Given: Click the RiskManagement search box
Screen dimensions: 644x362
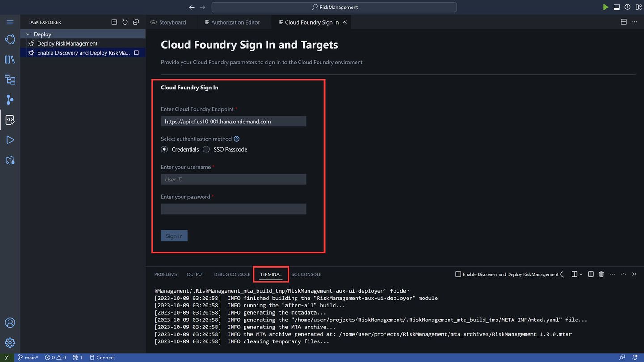Looking at the screenshot, I should [334, 7].
